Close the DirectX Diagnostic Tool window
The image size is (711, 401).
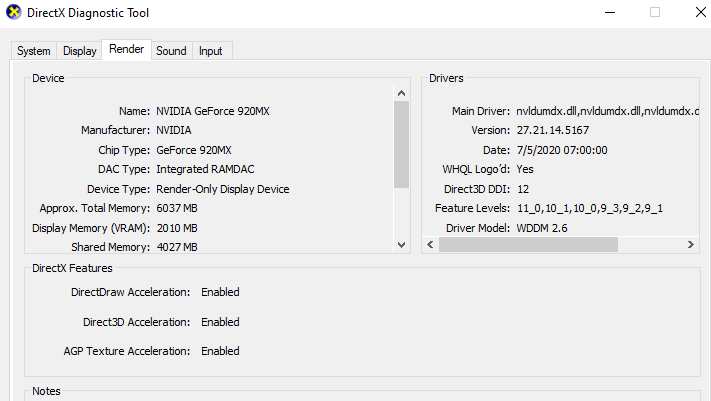pos(701,12)
